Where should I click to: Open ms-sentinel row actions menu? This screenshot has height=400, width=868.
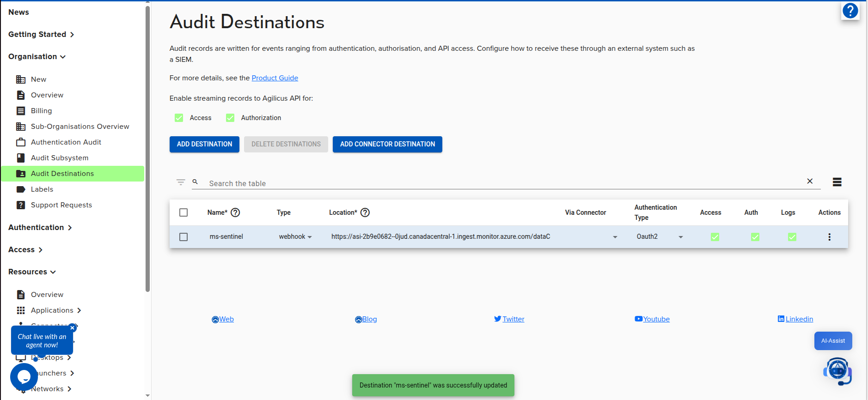[829, 237]
